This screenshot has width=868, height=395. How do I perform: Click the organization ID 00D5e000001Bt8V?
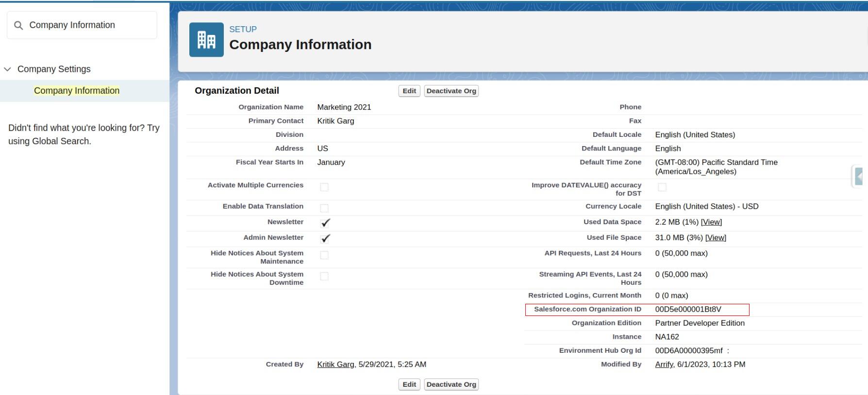pos(688,309)
